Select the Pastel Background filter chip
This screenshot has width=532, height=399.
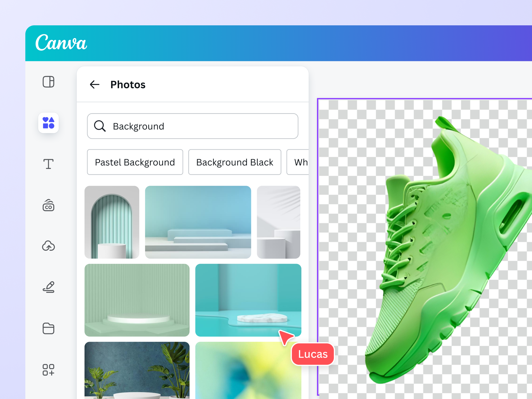point(135,162)
